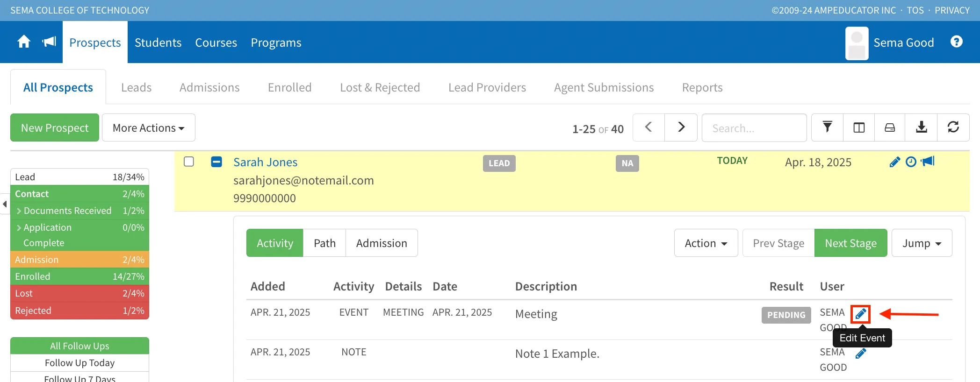Open the help question mark icon
Viewport: 980px width, 382px height.
coord(957,42)
